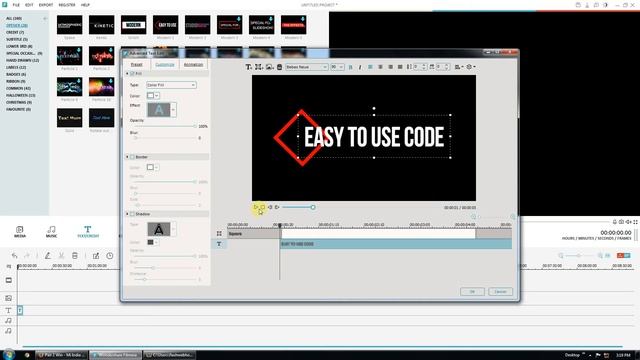Screen dimensions: 640x360
Task: Click the EASY TO USE CODE clip in the dialog timeline
Action: click(x=396, y=244)
